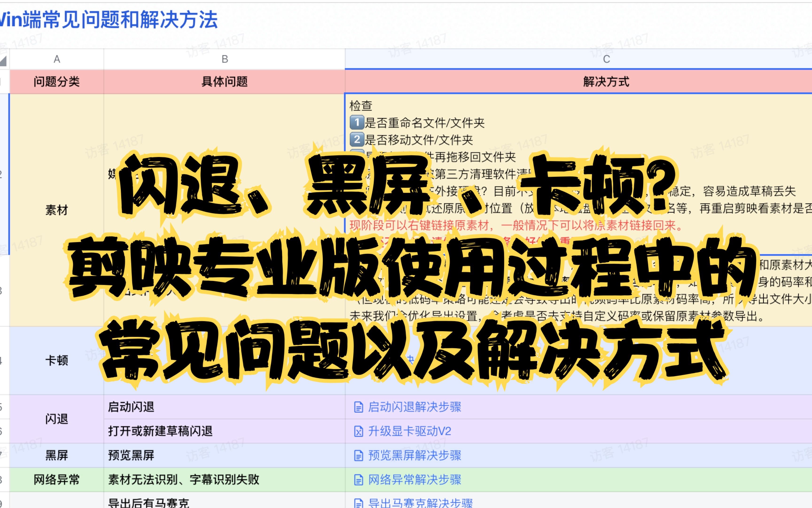
Task: Click the 预览黑屏 issue cell
Action: pos(224,455)
